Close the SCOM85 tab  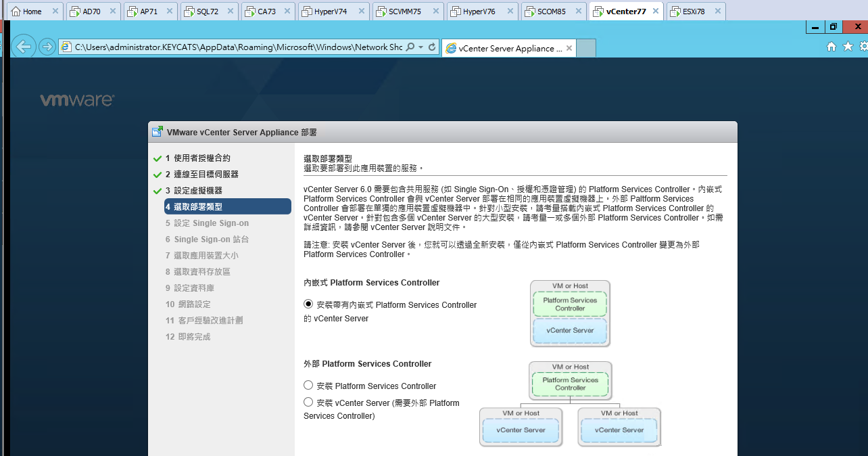(578, 12)
